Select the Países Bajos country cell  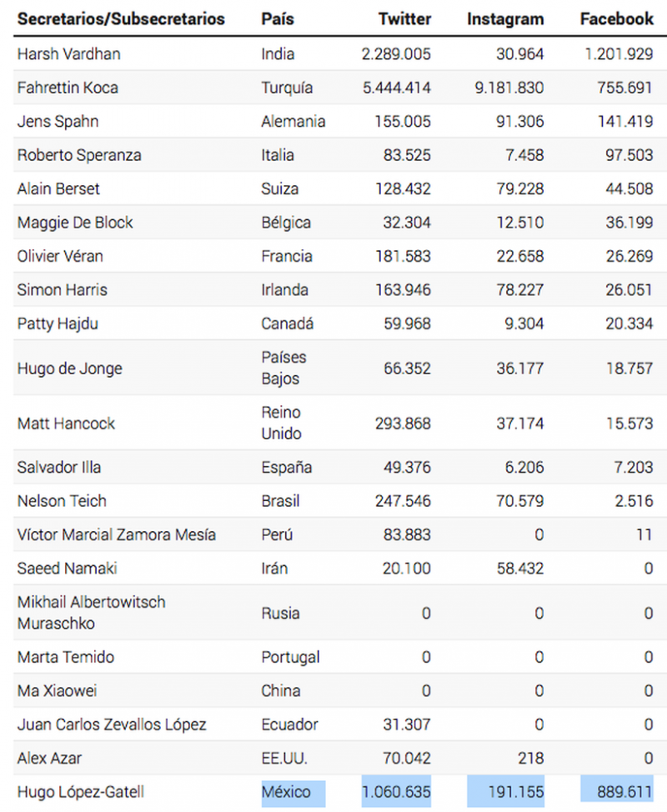283,368
